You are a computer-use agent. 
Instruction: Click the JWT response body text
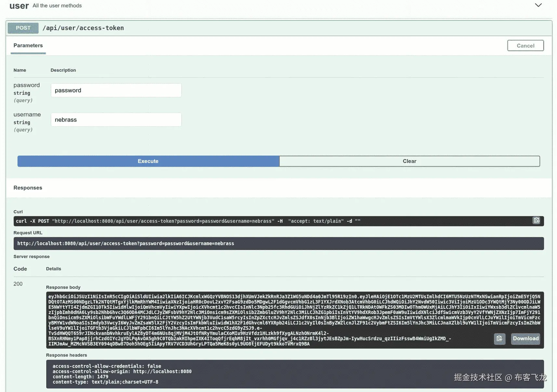pyautogui.click(x=294, y=320)
